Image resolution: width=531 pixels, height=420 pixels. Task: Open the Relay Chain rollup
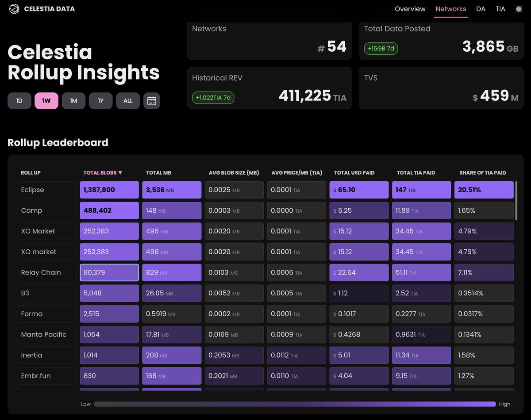(47, 272)
